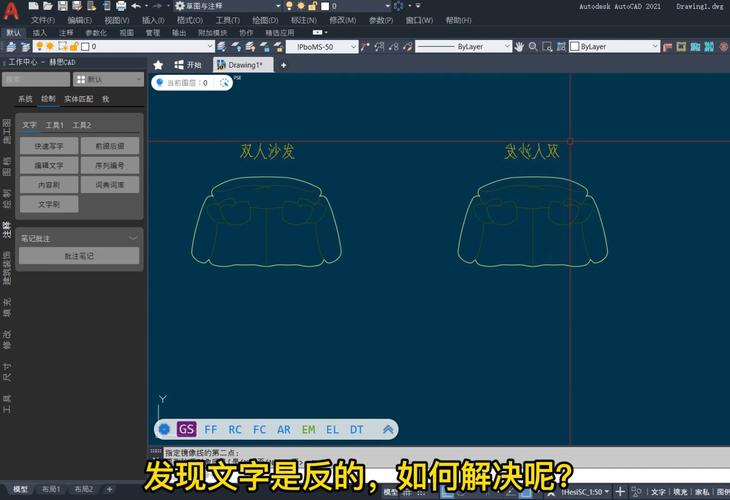
Task: Click the GS shortcut on the shortcut bar
Action: click(186, 429)
